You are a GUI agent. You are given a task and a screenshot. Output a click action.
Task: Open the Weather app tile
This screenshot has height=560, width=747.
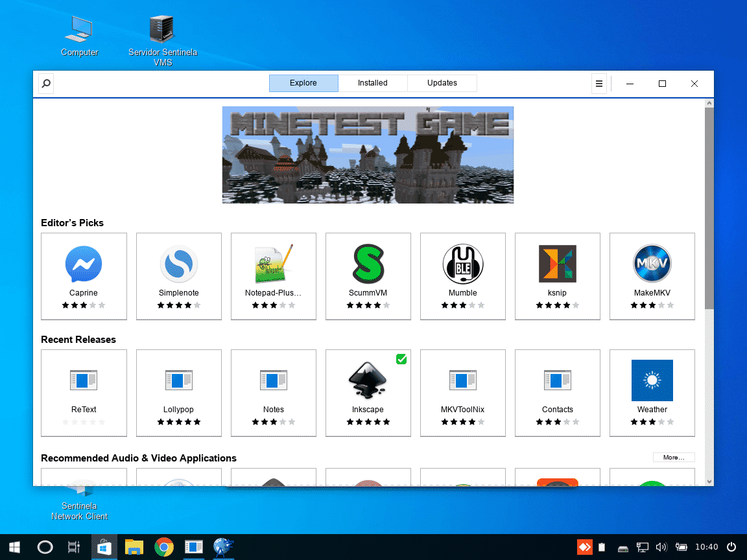click(x=652, y=393)
